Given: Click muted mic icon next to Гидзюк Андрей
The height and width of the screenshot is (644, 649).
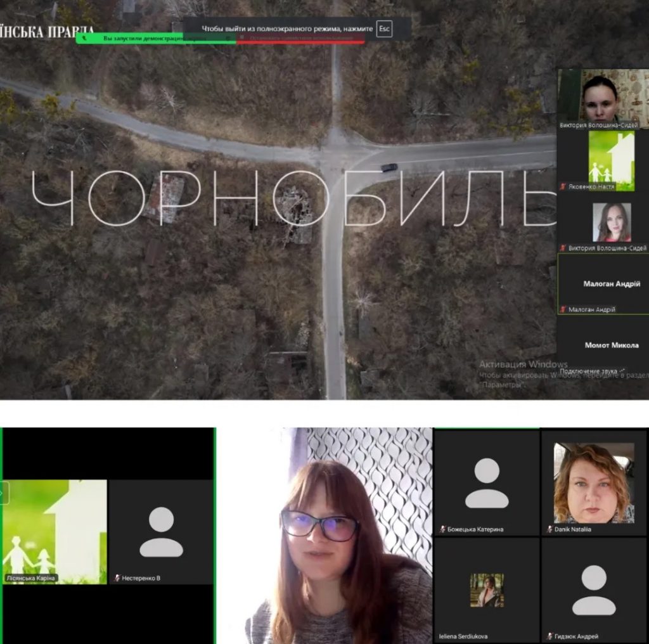Looking at the screenshot, I should [x=549, y=636].
